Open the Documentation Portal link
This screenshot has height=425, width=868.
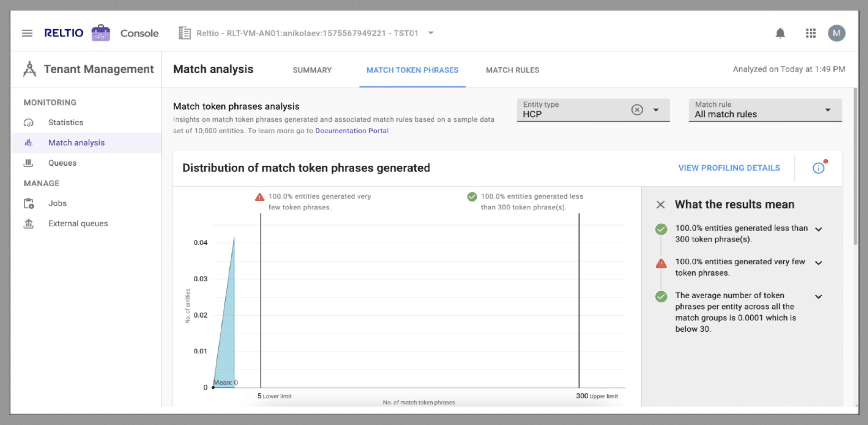pyautogui.click(x=352, y=130)
